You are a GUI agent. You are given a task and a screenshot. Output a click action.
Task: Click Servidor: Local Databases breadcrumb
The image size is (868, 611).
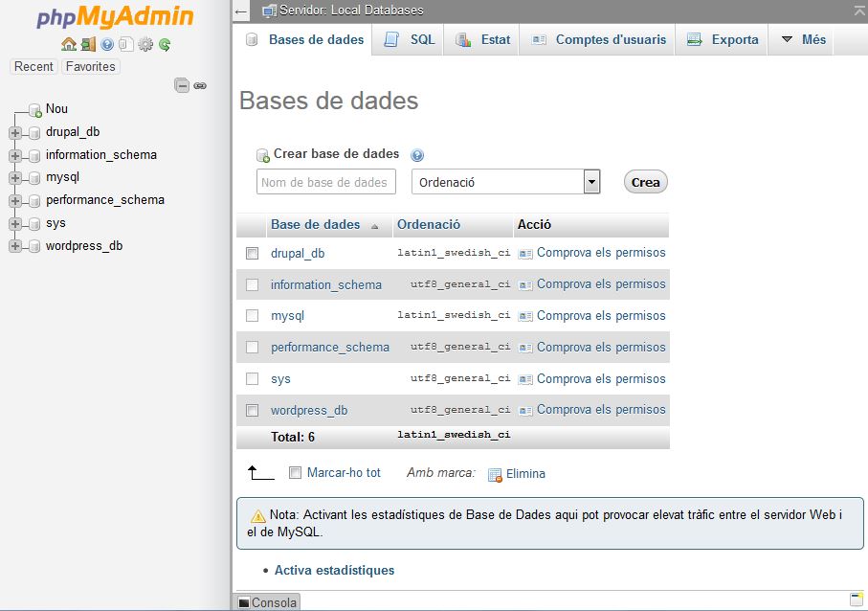click(x=351, y=11)
